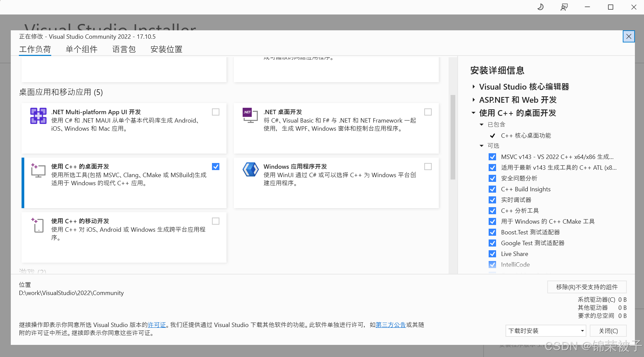Click the install path D:\work\VisualStudio\2022\Community

[x=71, y=293]
